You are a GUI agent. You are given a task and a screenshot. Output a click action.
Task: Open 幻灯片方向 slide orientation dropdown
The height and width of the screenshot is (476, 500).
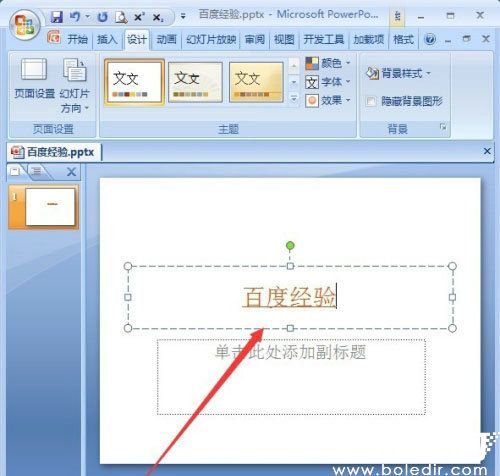click(75, 85)
